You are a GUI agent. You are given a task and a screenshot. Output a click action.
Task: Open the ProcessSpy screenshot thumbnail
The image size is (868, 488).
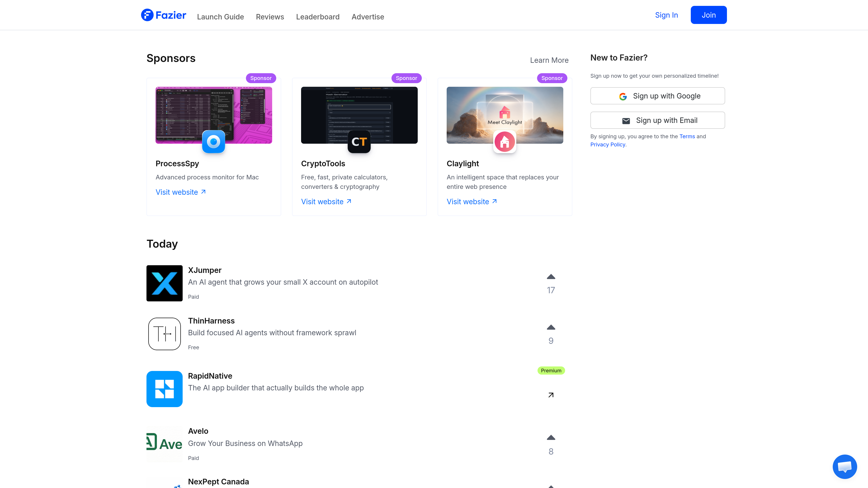click(x=214, y=115)
